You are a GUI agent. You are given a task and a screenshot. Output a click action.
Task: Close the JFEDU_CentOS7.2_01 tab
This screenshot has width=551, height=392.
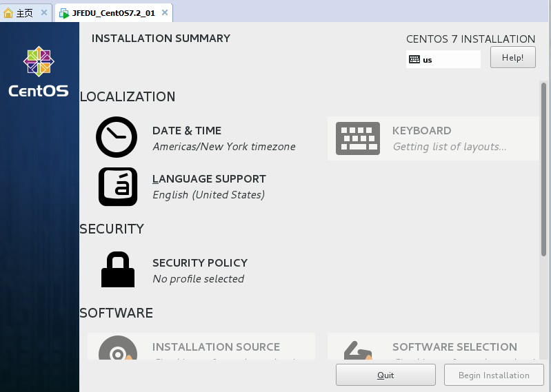(164, 12)
